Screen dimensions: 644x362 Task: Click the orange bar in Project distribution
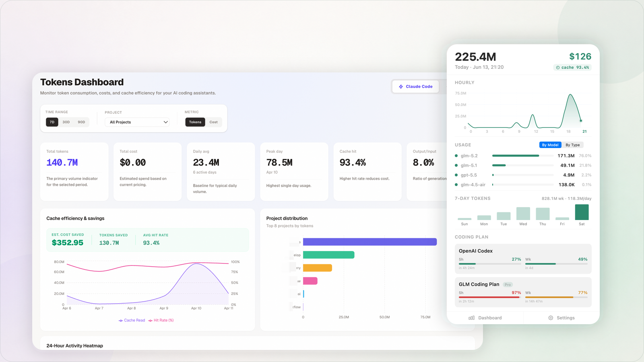[318, 268]
